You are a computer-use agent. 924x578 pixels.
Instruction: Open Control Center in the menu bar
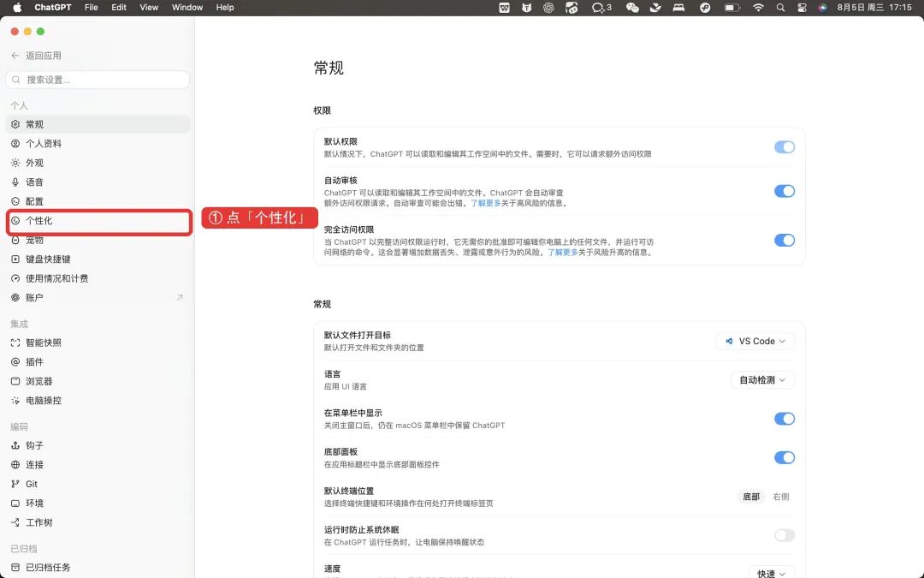[x=802, y=8]
